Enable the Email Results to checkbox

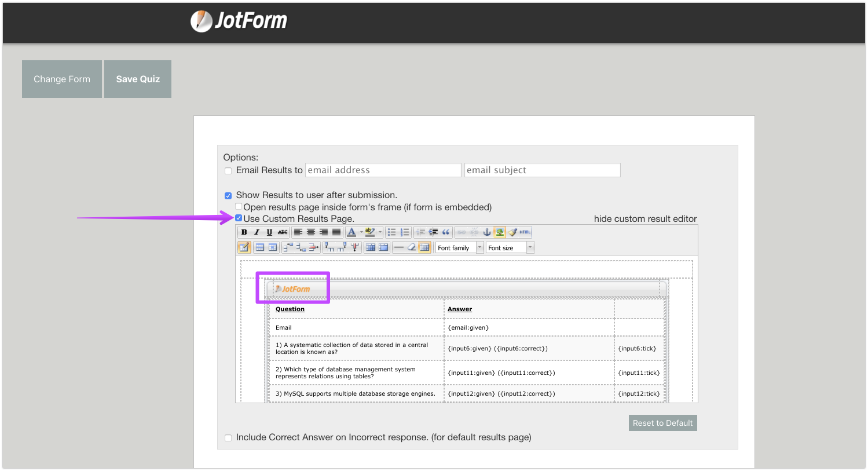(x=228, y=171)
